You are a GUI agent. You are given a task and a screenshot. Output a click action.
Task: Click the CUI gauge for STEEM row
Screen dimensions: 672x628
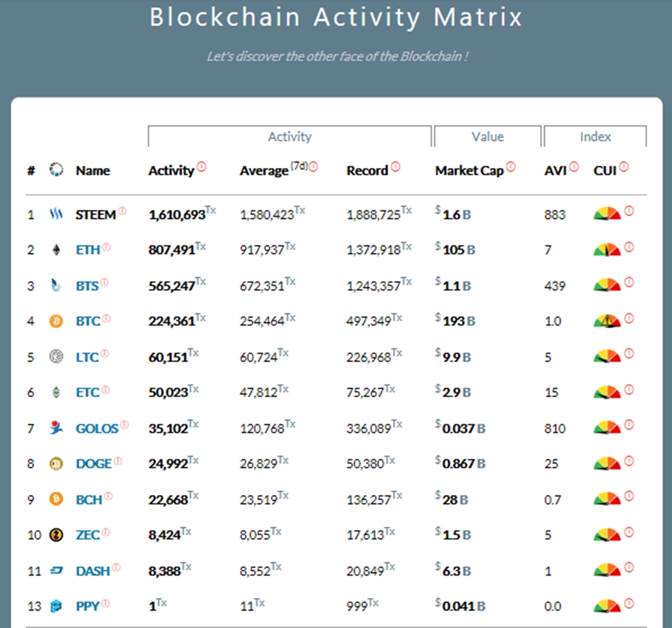point(607,214)
